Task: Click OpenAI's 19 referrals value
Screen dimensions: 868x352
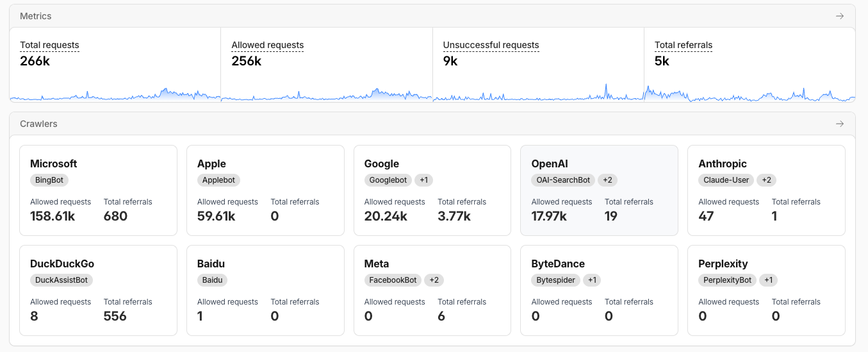Action: (611, 216)
